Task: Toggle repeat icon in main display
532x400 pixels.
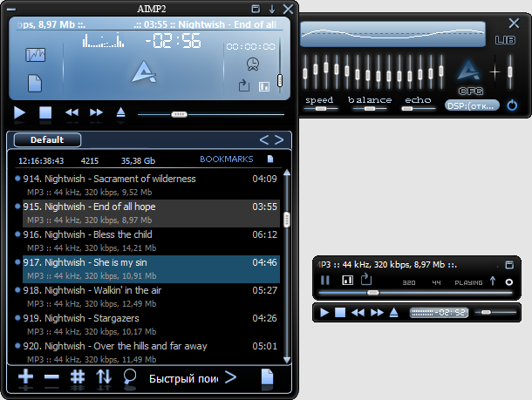Action: [x=244, y=85]
